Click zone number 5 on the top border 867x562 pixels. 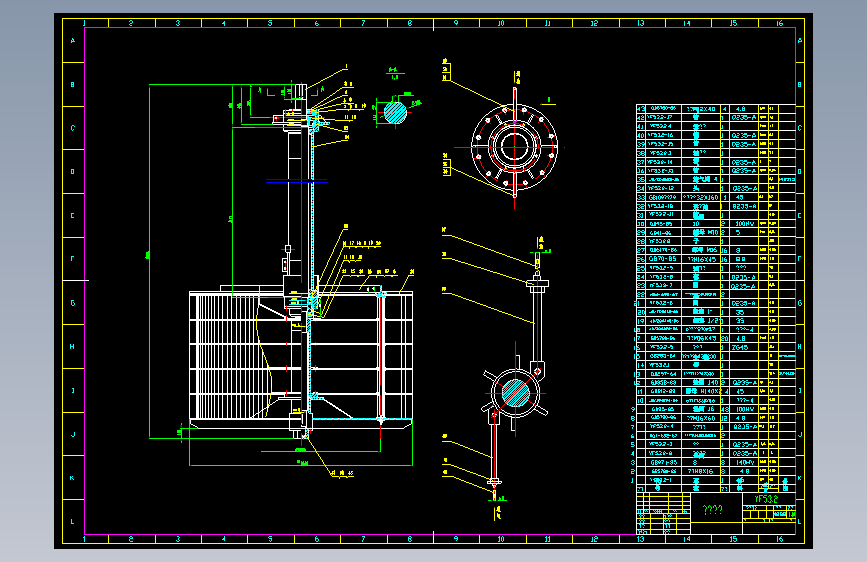point(270,23)
